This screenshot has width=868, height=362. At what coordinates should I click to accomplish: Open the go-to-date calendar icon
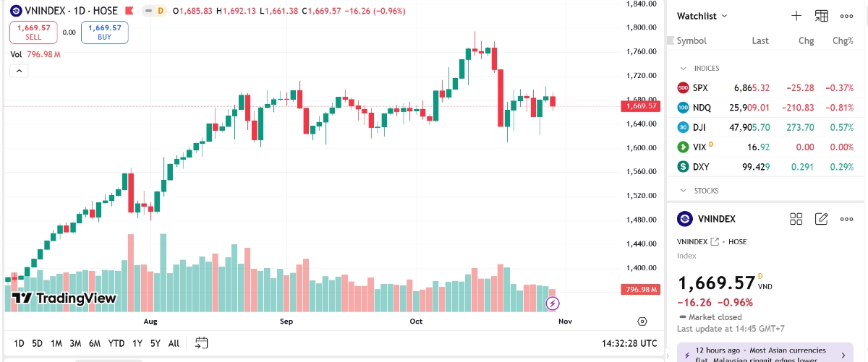201,342
